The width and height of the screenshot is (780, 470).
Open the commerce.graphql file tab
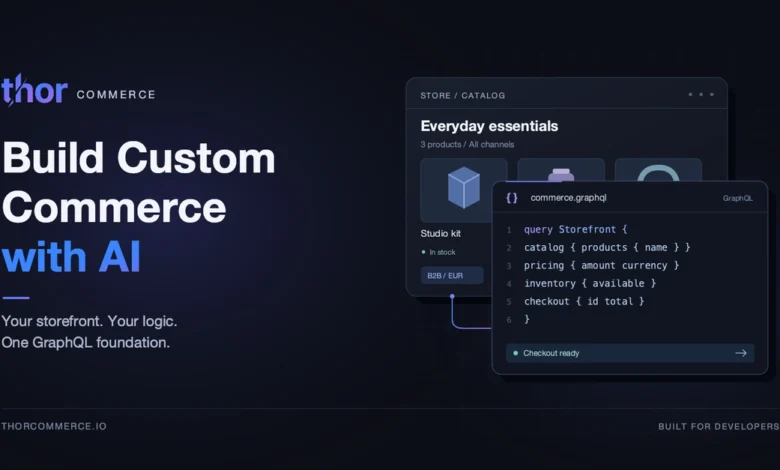569,198
